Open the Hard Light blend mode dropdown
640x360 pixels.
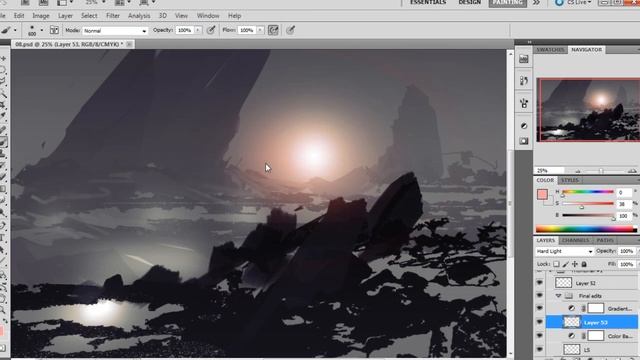(x=564, y=251)
